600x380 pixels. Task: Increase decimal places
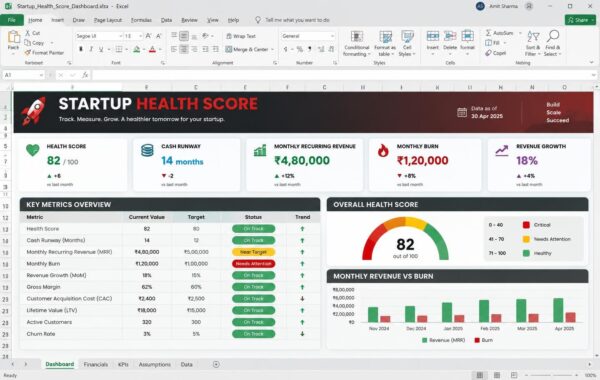(x=321, y=49)
